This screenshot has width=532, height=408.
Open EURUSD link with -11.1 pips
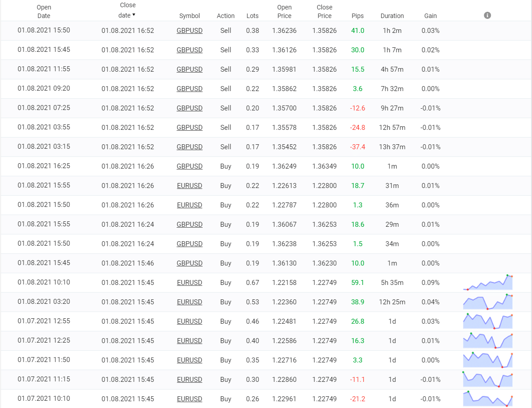click(190, 380)
